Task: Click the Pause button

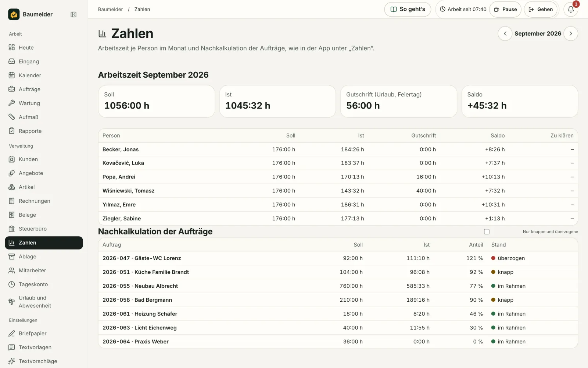Action: pyautogui.click(x=505, y=10)
